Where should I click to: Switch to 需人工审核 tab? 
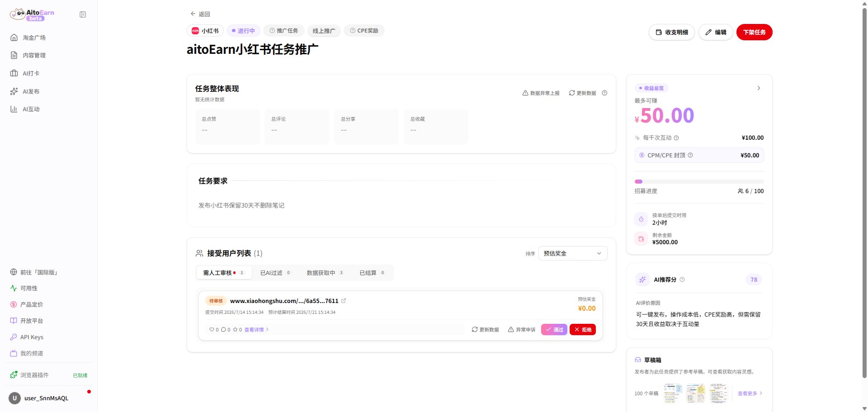coord(224,273)
